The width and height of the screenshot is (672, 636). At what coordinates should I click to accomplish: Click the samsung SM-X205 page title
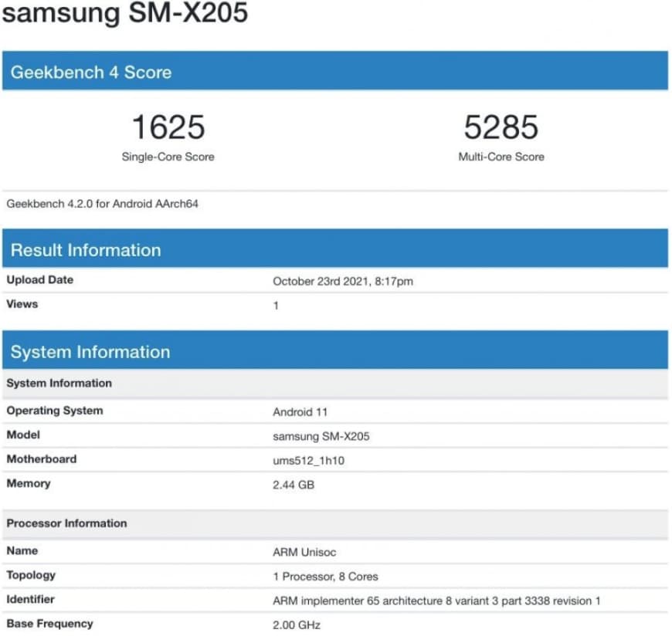125,12
